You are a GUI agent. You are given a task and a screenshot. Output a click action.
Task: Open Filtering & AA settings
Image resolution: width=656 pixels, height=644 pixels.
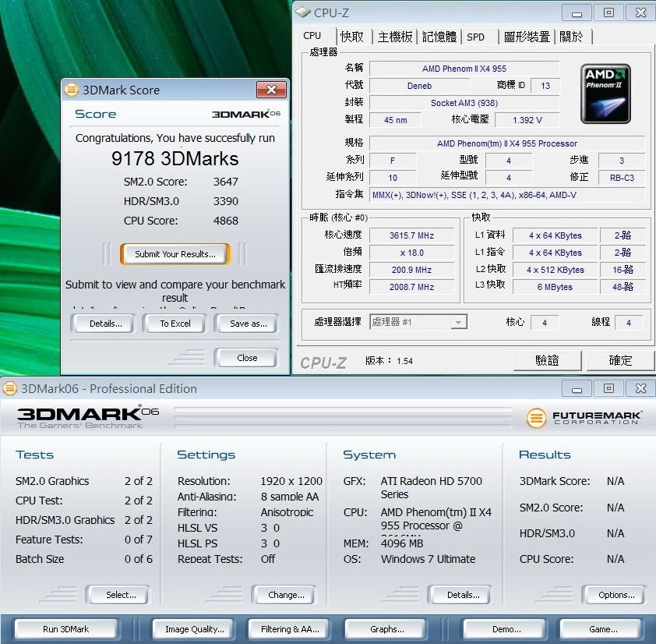point(290,629)
